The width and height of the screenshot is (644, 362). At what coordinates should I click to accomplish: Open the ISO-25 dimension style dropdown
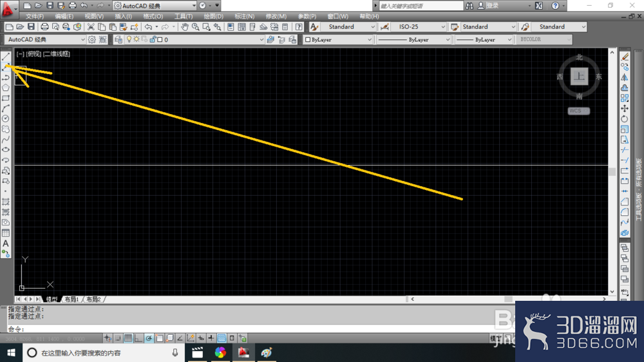point(419,26)
